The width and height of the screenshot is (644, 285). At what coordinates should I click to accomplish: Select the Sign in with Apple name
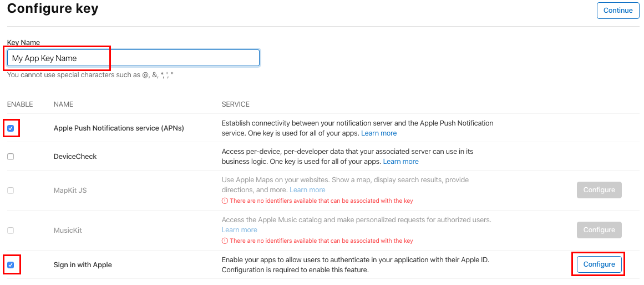click(83, 265)
